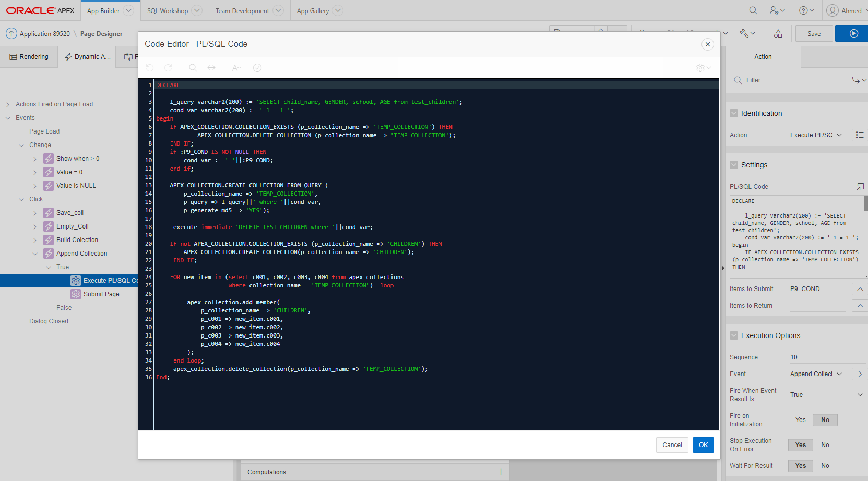Open the PL/SQL Code editor pop-out icon
This screenshot has height=481, width=868.
pos(860,186)
